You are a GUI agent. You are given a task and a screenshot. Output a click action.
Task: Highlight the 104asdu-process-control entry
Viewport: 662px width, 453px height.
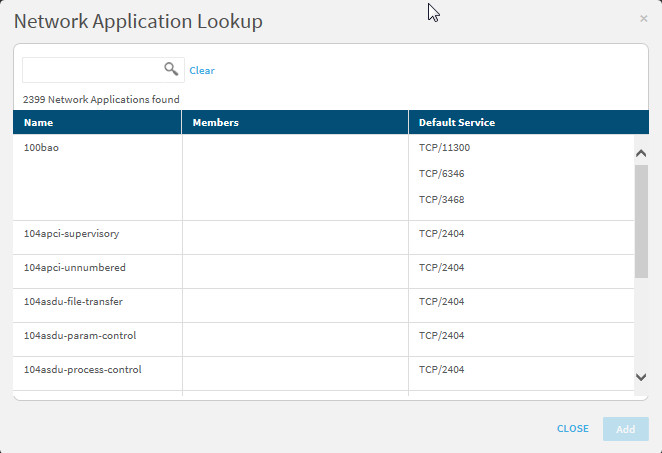82,369
